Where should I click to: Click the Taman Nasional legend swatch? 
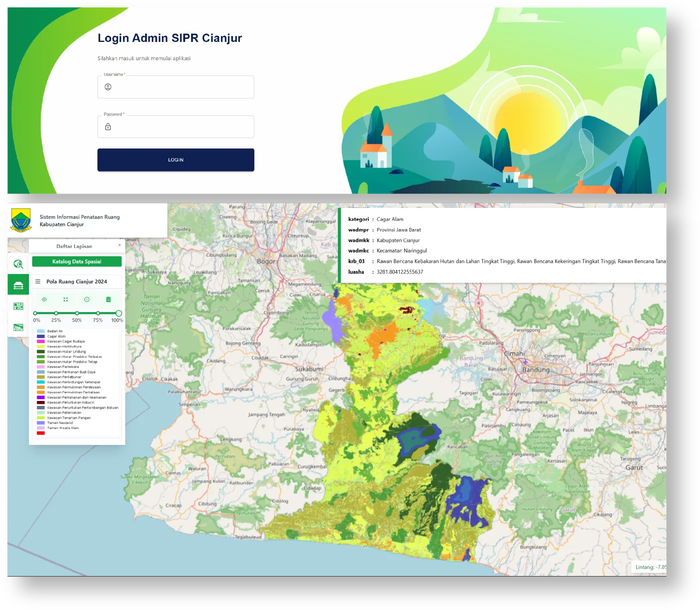pyautogui.click(x=41, y=423)
